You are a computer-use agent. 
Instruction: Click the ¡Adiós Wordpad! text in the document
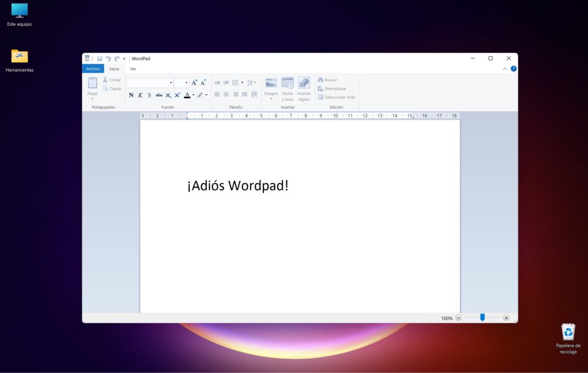click(x=238, y=185)
